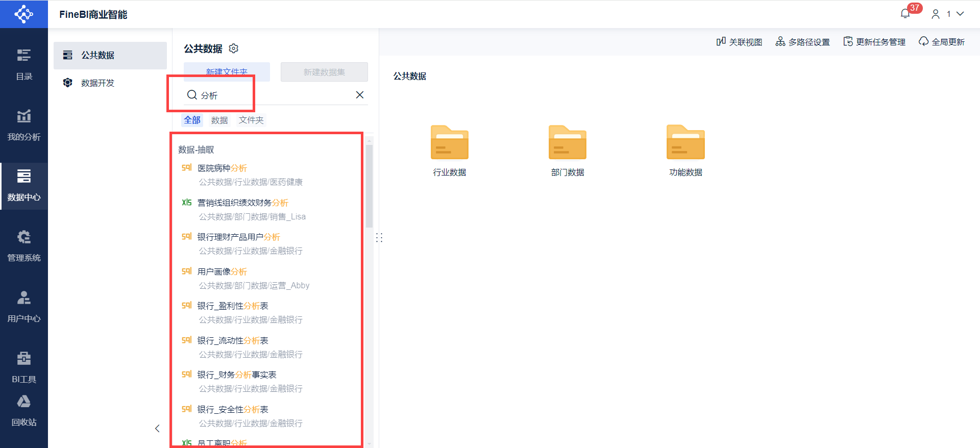Screen dimensions: 980x448
Task: Click the scrollbar down arrow in results
Action: click(x=369, y=444)
